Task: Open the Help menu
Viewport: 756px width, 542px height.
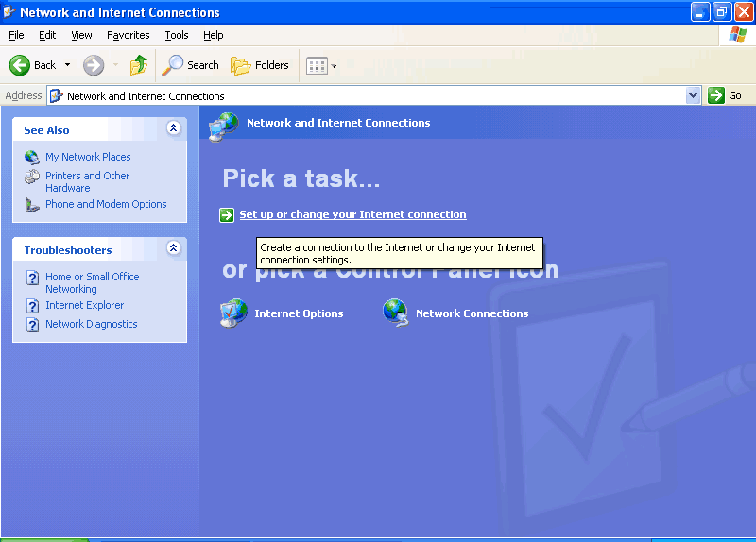Action: pyautogui.click(x=214, y=35)
